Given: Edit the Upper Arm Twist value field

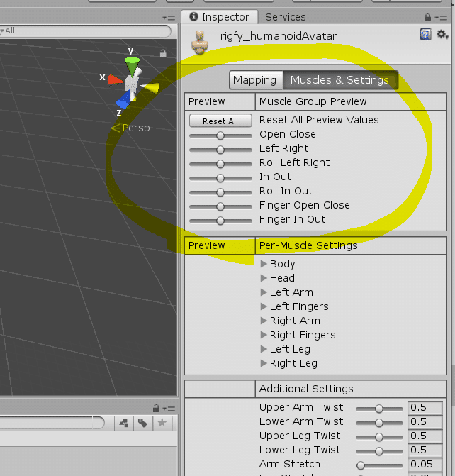Looking at the screenshot, I should point(425,407).
